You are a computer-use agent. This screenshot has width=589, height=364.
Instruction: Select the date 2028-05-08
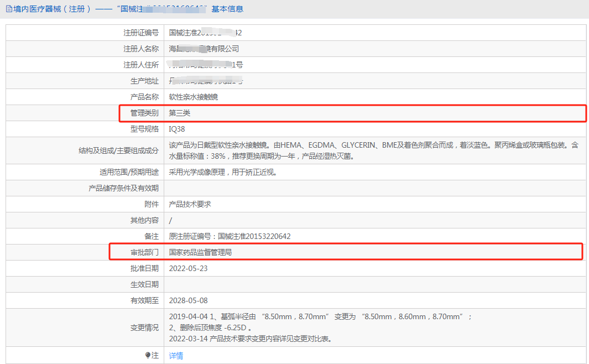pos(188,300)
